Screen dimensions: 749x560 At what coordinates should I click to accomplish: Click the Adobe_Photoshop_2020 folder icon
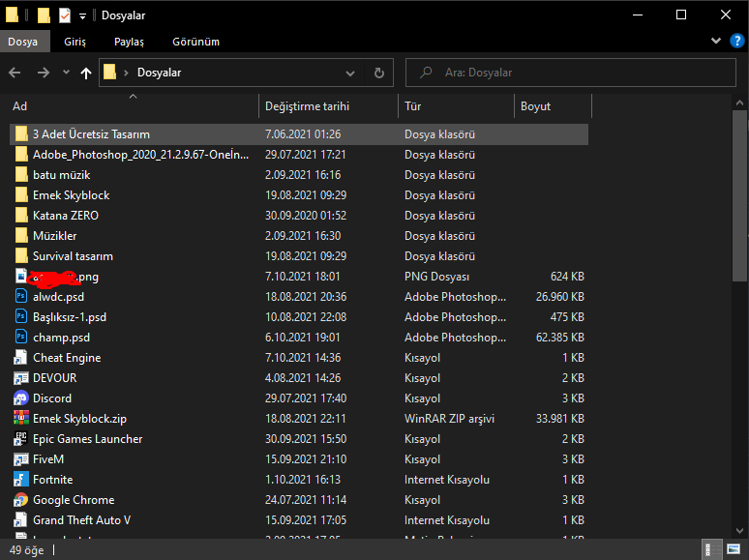[x=21, y=154]
